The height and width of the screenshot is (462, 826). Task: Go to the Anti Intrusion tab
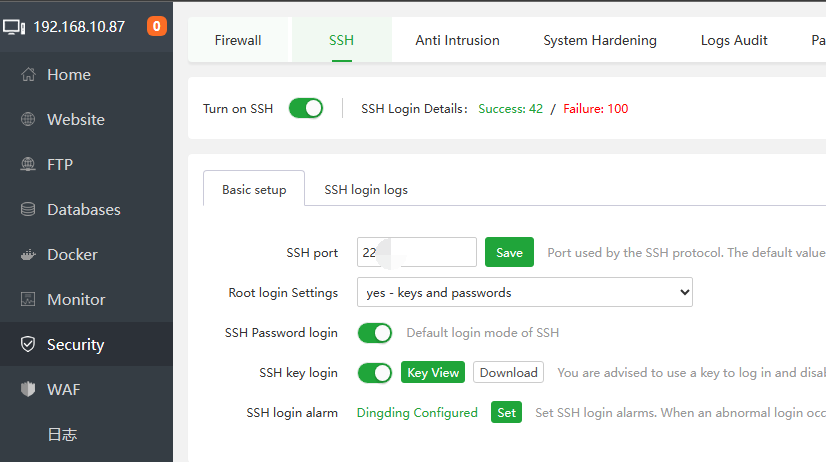[457, 40]
